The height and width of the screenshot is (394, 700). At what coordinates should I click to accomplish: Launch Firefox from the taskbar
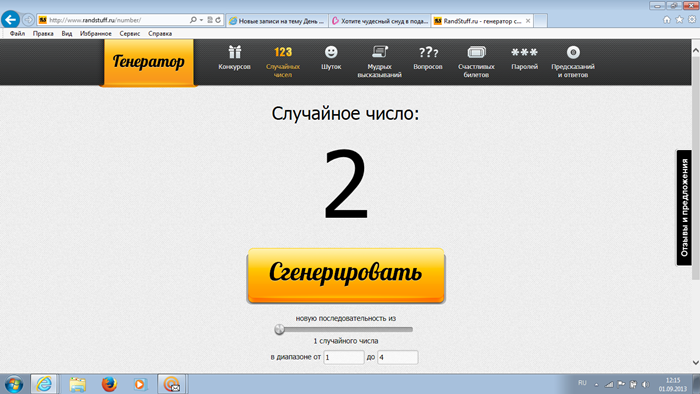coord(108,384)
